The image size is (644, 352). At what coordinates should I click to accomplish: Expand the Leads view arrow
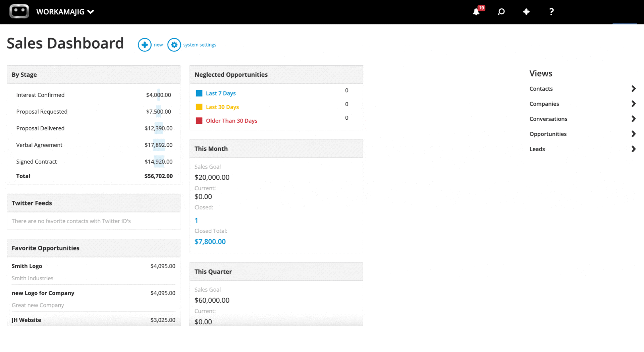633,149
